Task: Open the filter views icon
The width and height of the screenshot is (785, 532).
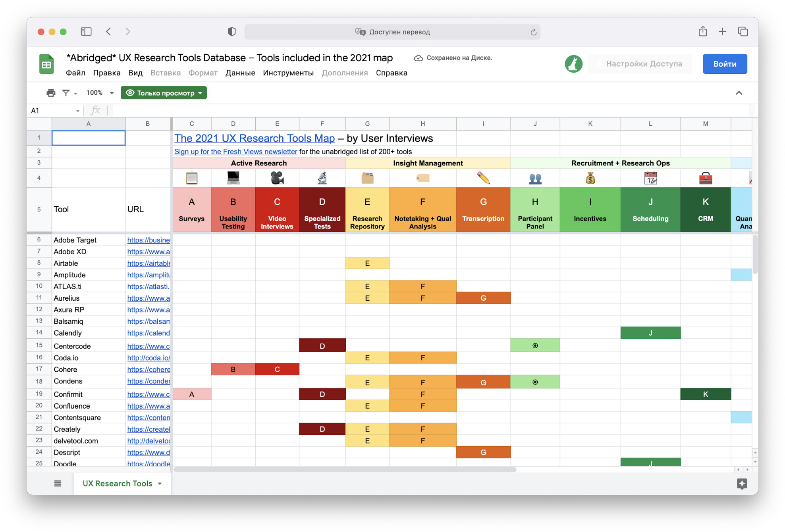Action: click(x=66, y=93)
